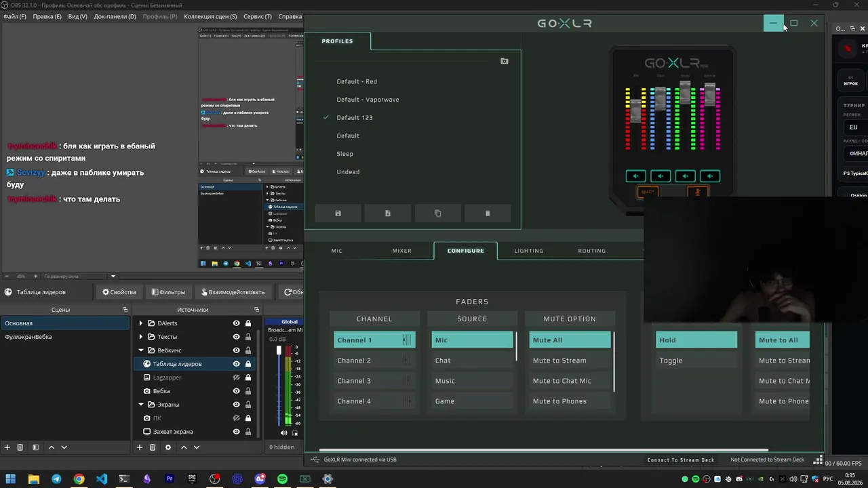Undock the Sources panel

(257, 310)
